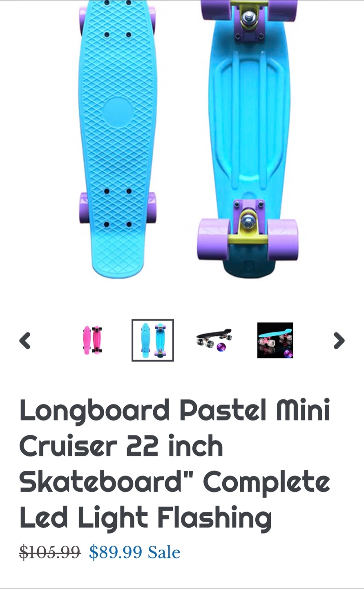Click the blue Sale label

point(164,552)
